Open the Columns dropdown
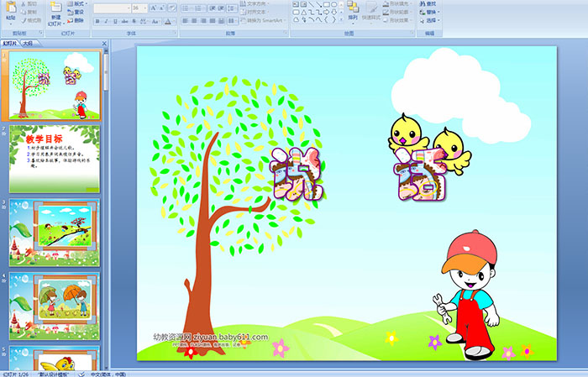The image size is (588, 377). point(232,21)
